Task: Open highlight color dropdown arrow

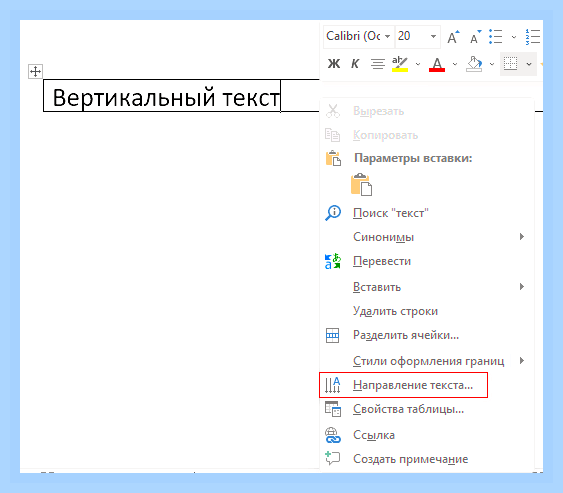Action: [x=418, y=64]
